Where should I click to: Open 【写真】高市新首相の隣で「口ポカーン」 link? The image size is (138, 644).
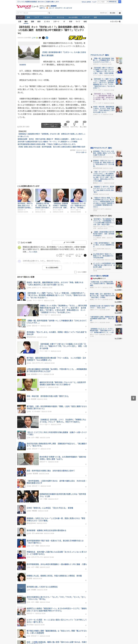pos(64,54)
